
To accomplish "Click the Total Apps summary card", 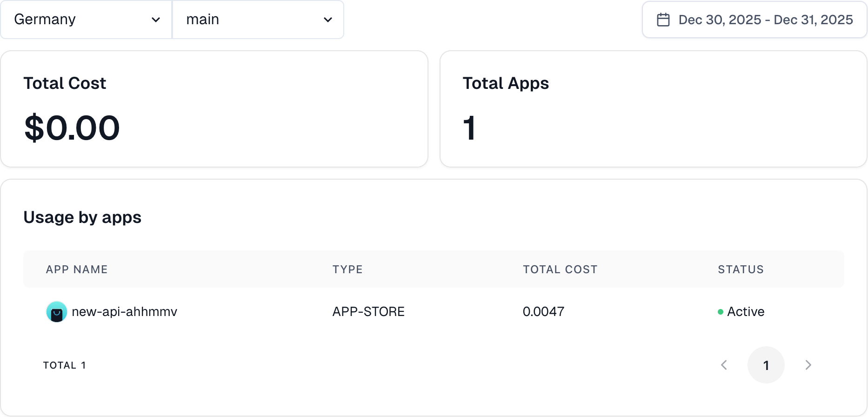I will pos(653,109).
